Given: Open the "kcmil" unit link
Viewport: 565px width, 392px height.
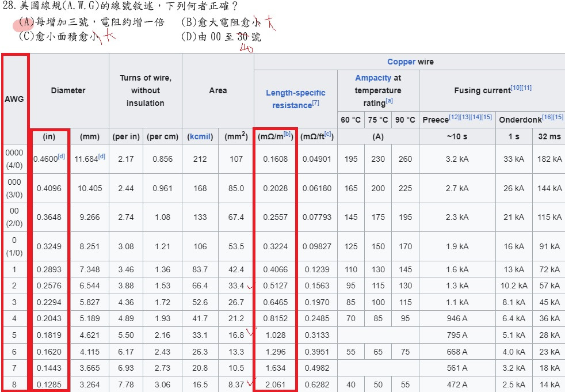Looking at the screenshot, I should (200, 136).
